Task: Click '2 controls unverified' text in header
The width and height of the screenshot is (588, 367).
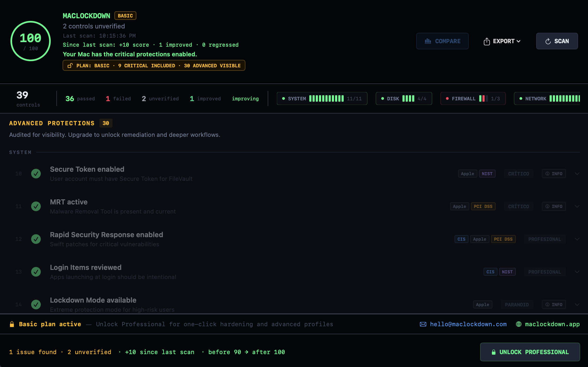Action: point(94,26)
